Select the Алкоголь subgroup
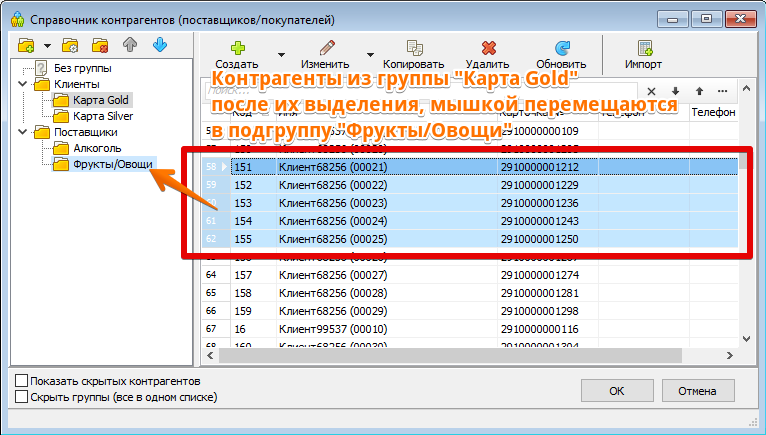This screenshot has width=766, height=435. click(x=97, y=149)
